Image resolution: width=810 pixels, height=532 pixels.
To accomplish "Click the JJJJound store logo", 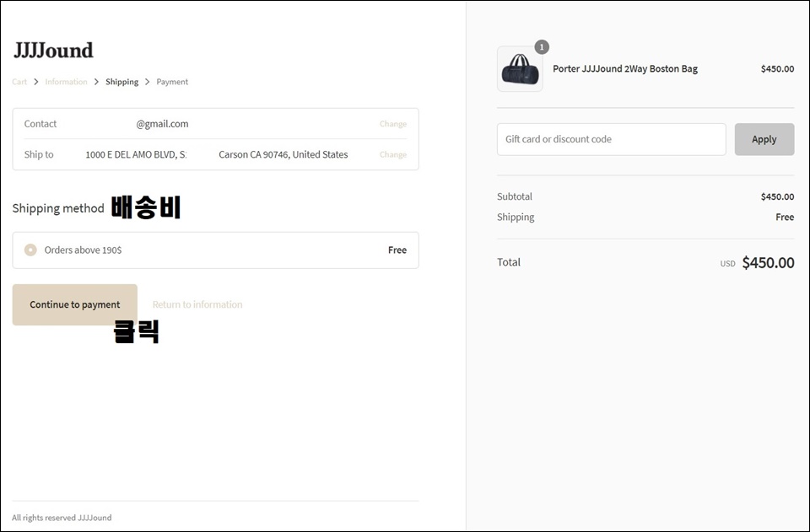I will pyautogui.click(x=53, y=51).
